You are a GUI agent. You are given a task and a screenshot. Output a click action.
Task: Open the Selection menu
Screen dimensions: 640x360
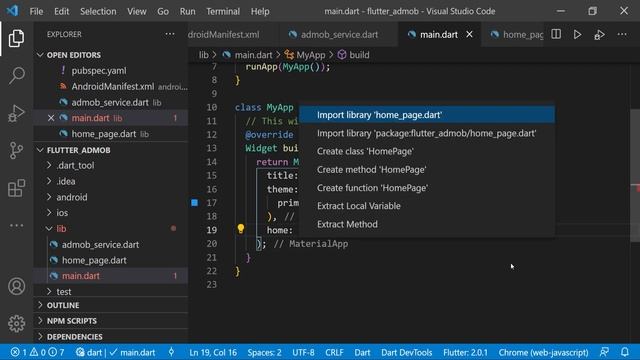[x=98, y=11]
